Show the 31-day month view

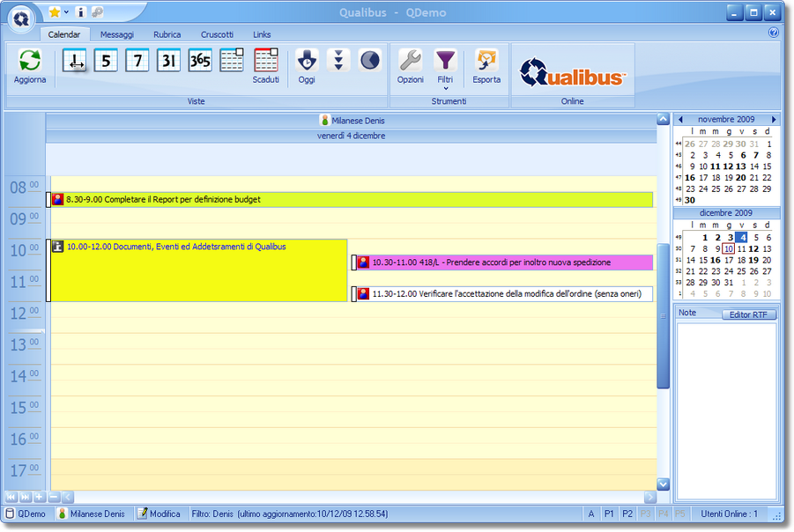pos(168,61)
